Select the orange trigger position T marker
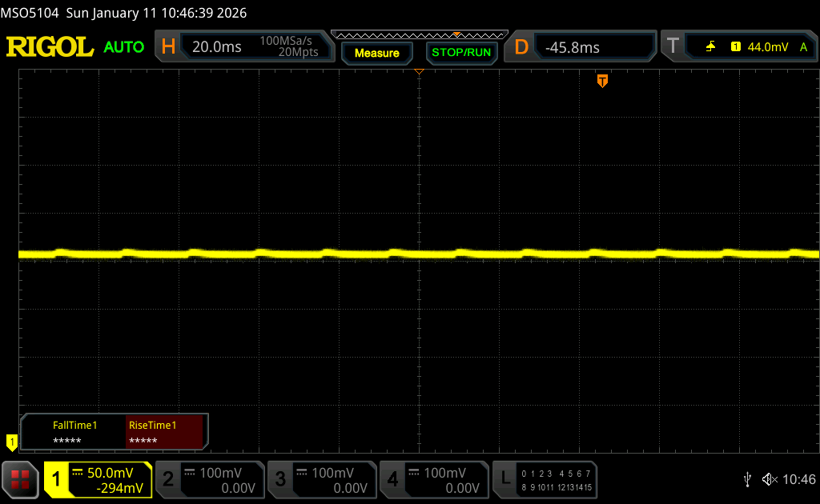 click(x=602, y=81)
